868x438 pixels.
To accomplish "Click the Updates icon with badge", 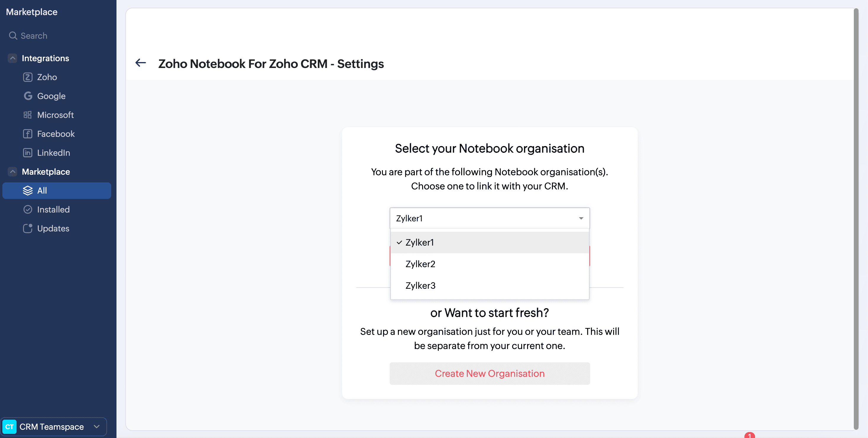I will point(27,228).
